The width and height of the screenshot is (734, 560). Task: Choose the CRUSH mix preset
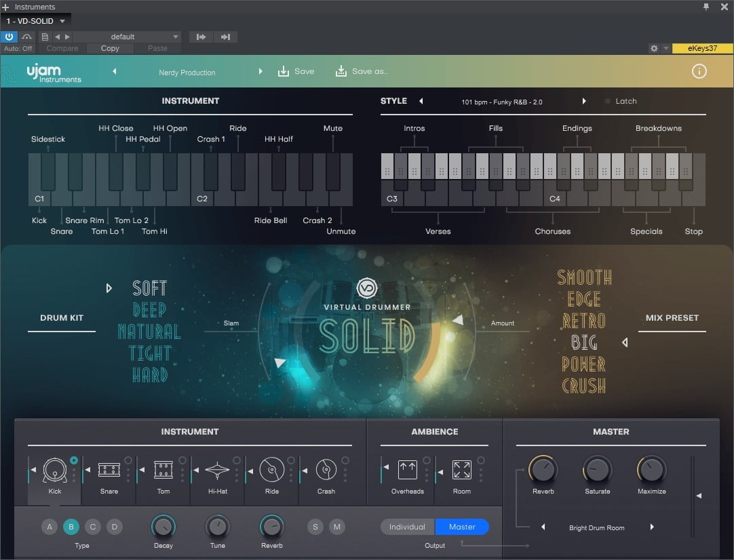583,386
